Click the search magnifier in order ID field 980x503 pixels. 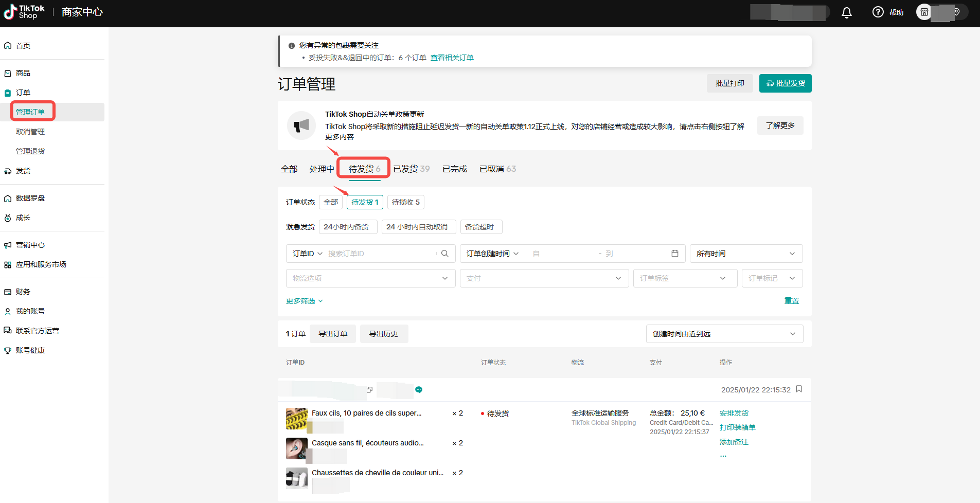(x=445, y=254)
